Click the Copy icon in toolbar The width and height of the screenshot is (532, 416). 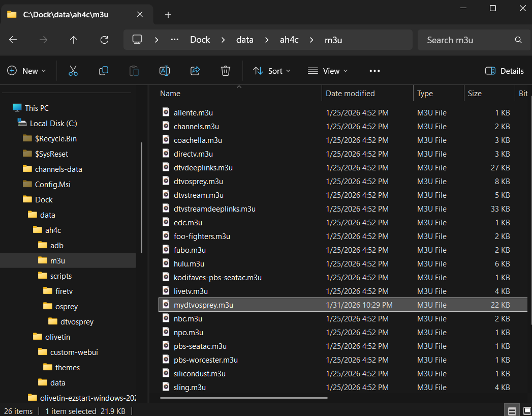click(x=104, y=71)
